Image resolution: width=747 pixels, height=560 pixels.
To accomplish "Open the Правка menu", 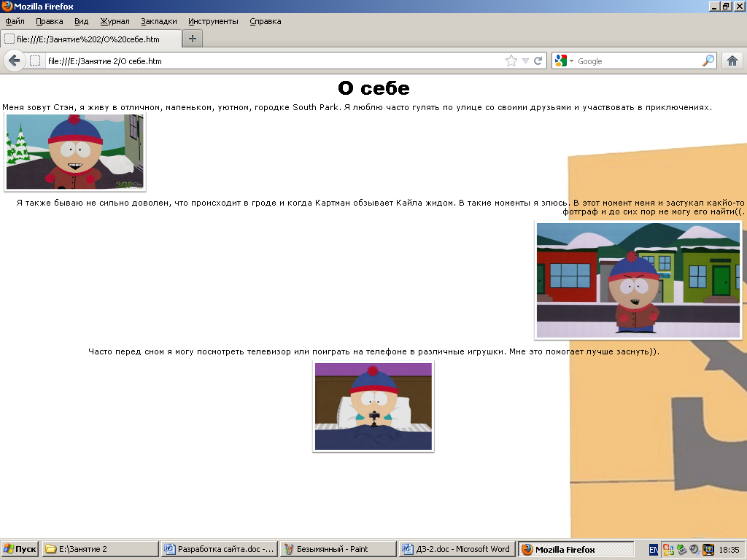I will click(50, 21).
